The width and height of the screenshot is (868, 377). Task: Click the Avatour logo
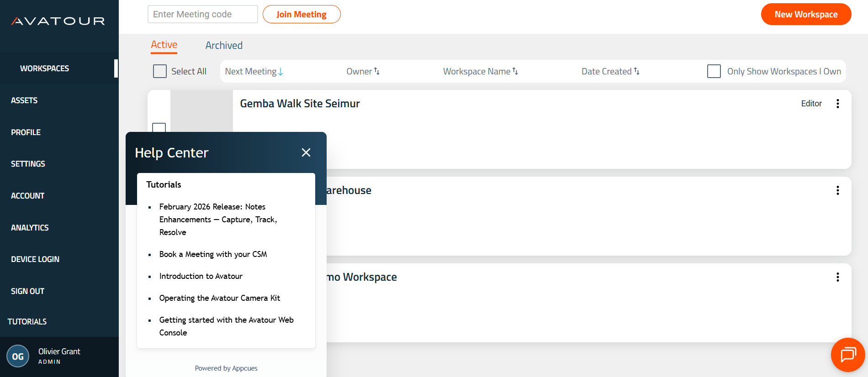[x=58, y=21]
